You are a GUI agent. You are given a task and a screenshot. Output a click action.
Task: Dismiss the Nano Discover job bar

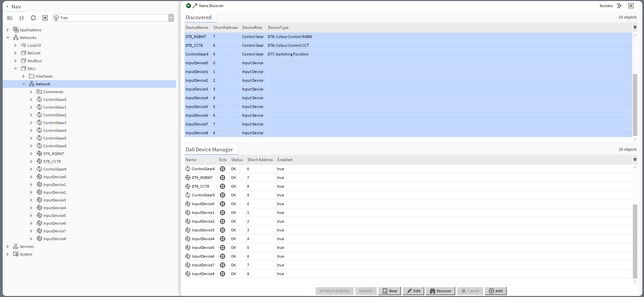631,6
